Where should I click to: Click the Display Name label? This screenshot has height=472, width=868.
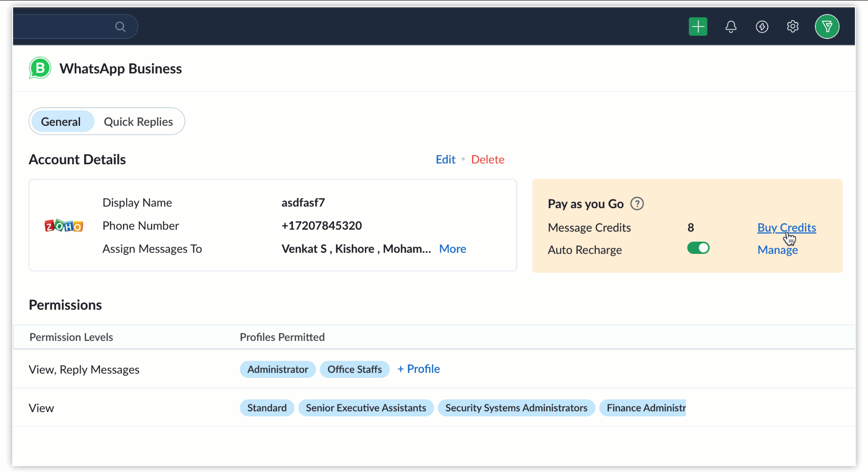click(137, 202)
